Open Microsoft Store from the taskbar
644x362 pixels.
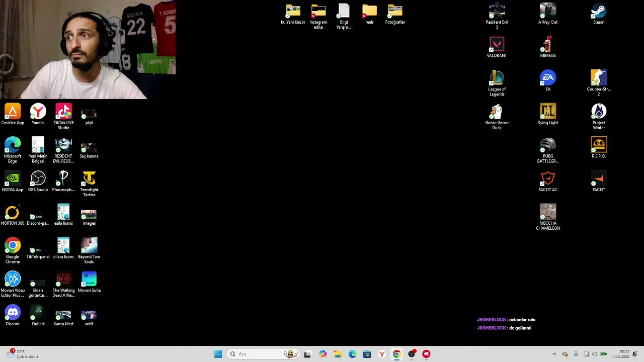(367, 354)
